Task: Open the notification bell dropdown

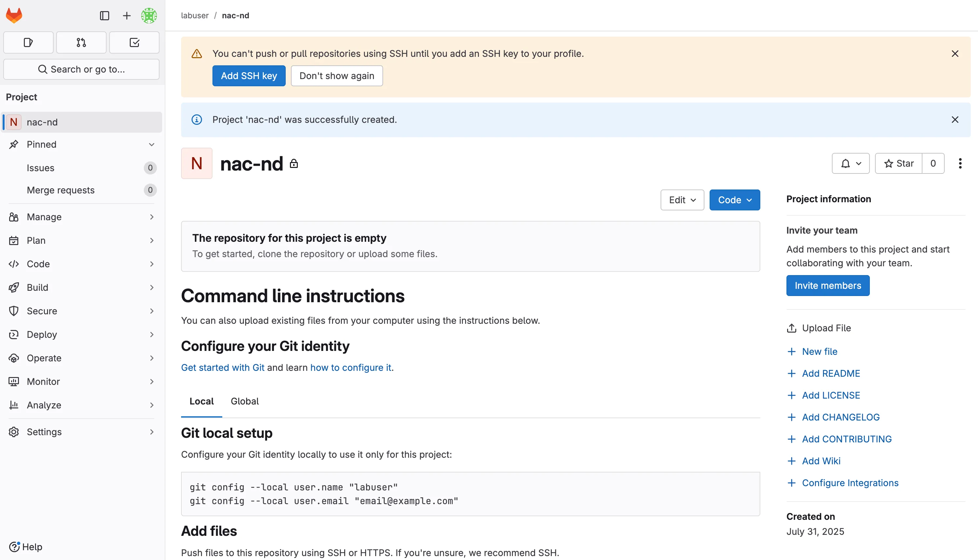Action: tap(850, 163)
